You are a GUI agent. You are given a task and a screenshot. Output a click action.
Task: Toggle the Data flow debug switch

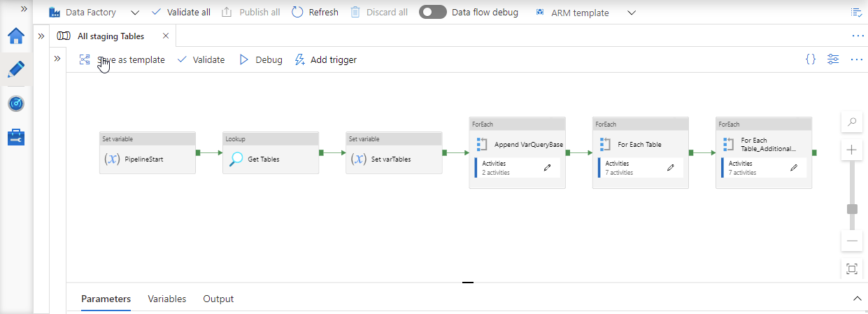coord(432,12)
